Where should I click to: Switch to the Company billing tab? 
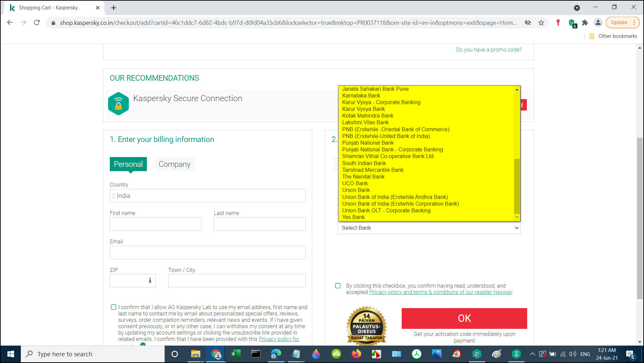point(174,164)
